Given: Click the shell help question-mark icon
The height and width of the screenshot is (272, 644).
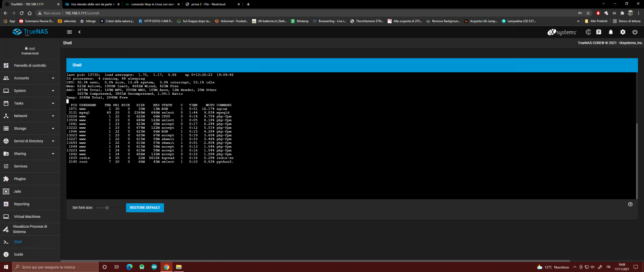Looking at the screenshot, I should tap(630, 204).
